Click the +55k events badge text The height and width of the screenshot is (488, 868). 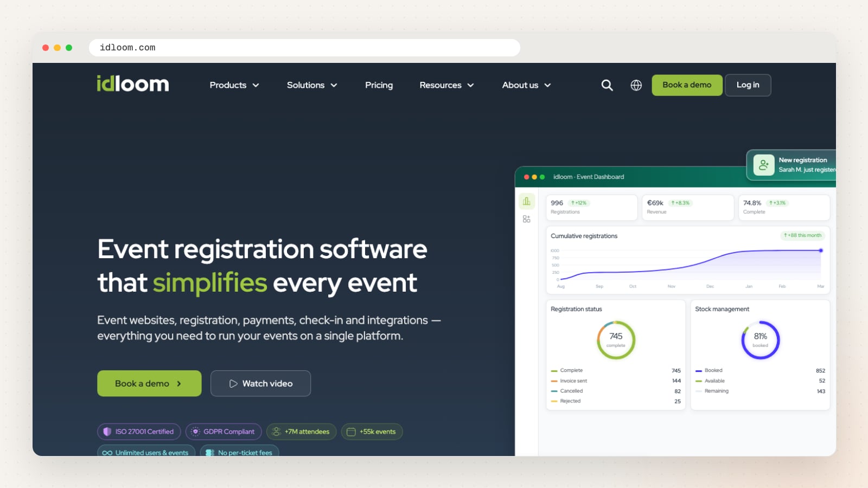[x=378, y=432]
